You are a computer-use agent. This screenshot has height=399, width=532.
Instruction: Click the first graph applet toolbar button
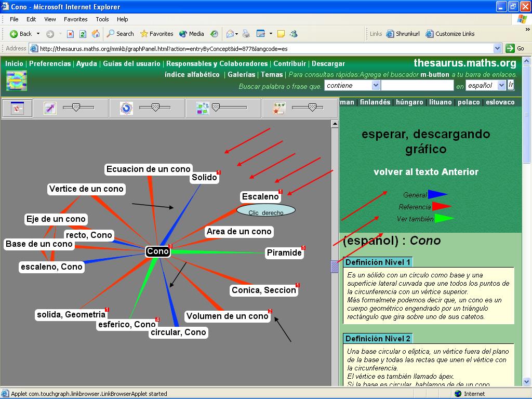[18, 108]
